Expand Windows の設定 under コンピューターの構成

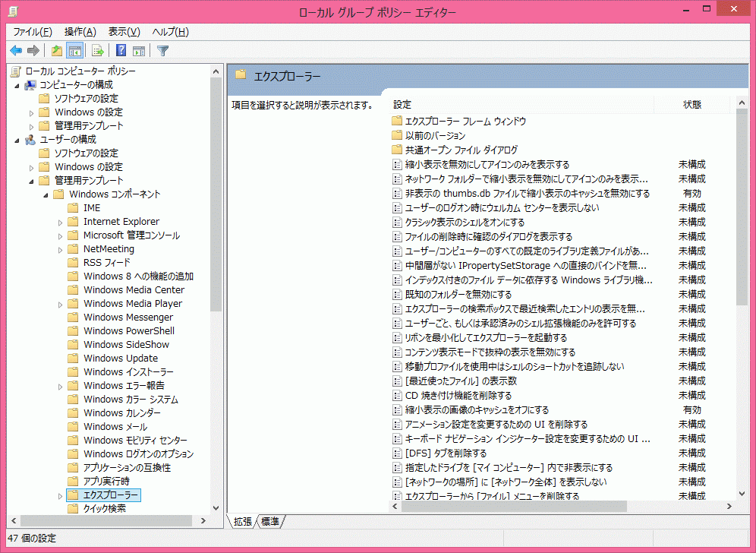(x=31, y=113)
